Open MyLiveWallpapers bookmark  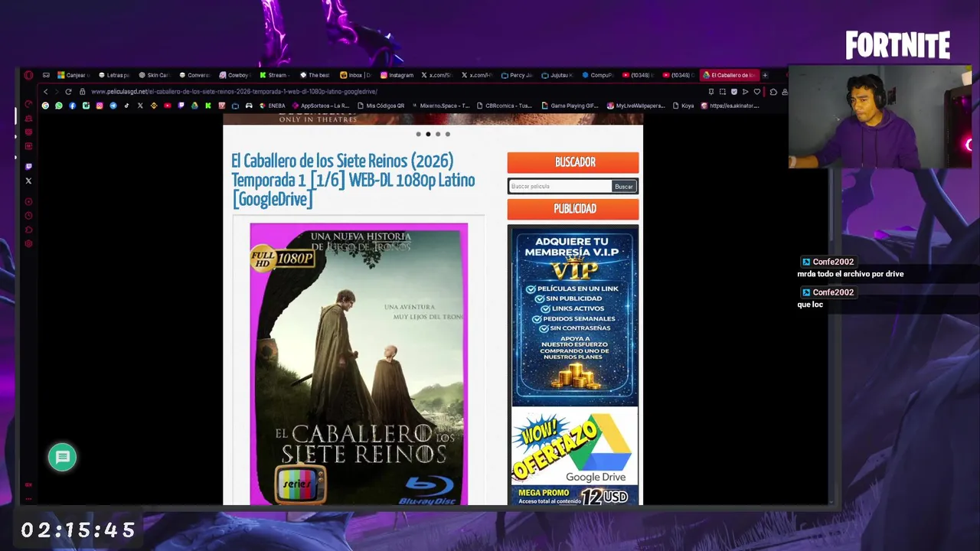point(635,106)
